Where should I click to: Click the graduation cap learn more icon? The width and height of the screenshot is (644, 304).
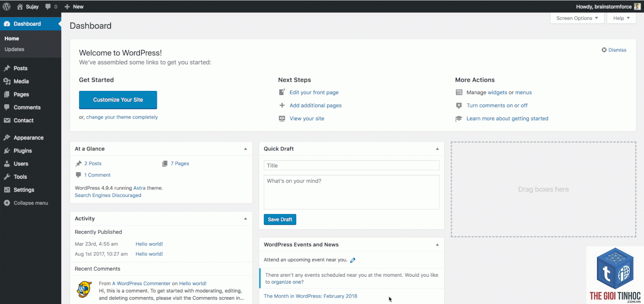pyautogui.click(x=459, y=119)
